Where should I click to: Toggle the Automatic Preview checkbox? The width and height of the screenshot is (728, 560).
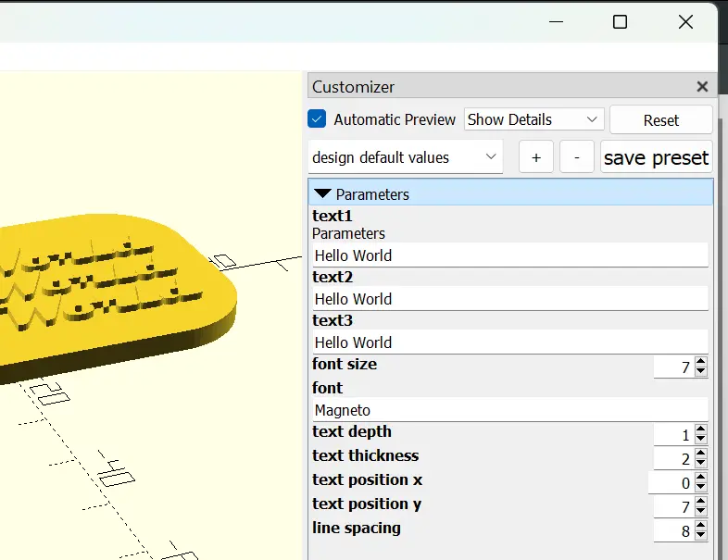pos(317,118)
